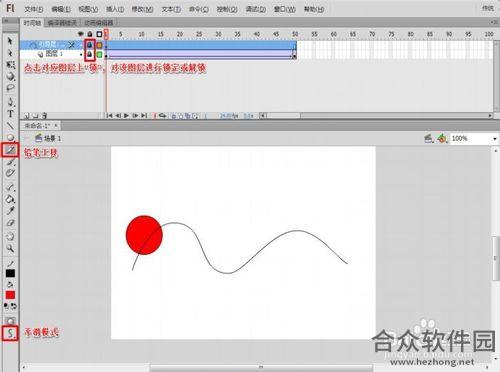The width and height of the screenshot is (500, 372).
Task: Select the Hand tool
Action: 10,236
